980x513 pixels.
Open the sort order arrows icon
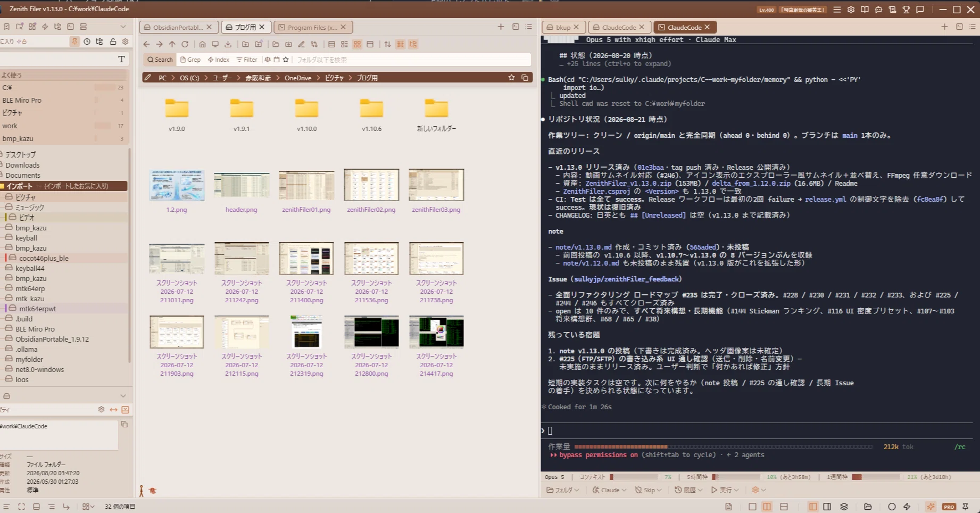tap(387, 44)
